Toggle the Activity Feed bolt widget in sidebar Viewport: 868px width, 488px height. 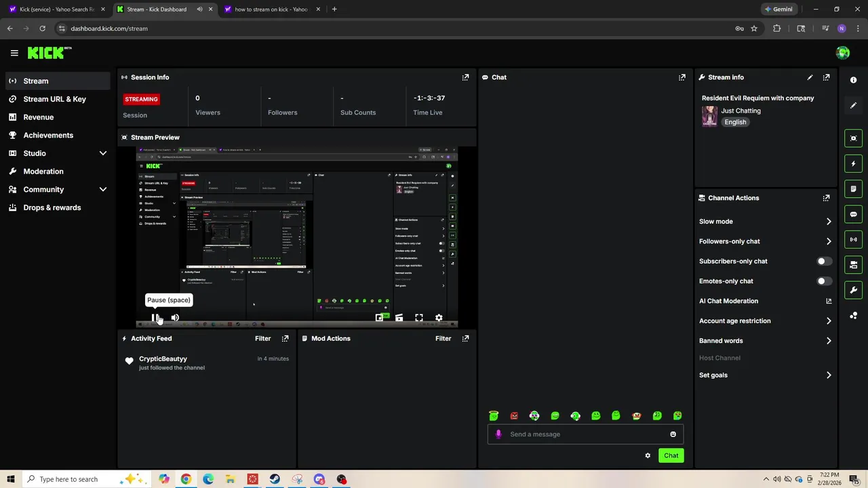click(854, 163)
